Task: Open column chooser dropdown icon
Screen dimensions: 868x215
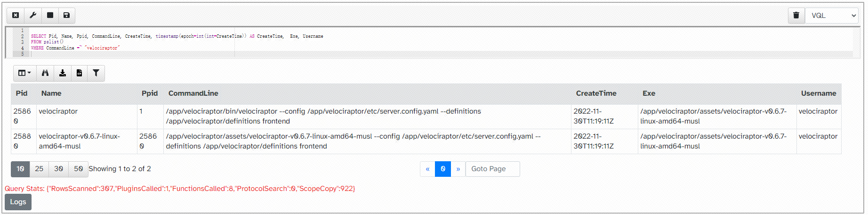Action: pos(24,73)
